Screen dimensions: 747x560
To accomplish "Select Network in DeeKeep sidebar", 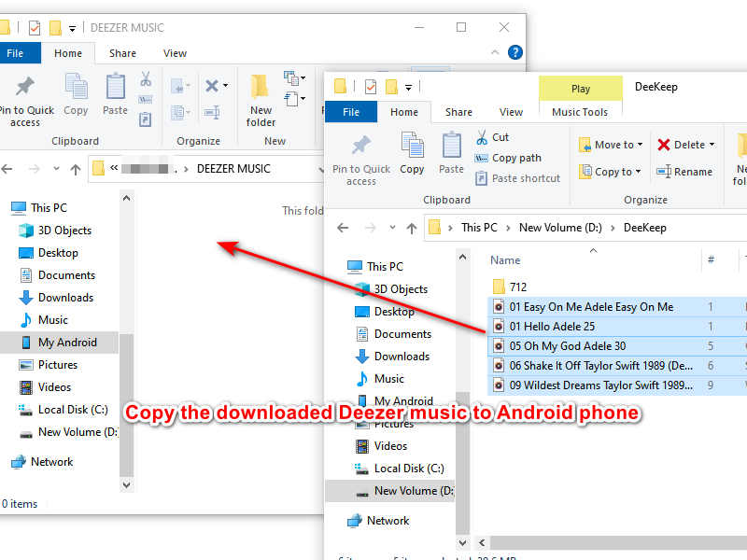I will pos(379,521).
